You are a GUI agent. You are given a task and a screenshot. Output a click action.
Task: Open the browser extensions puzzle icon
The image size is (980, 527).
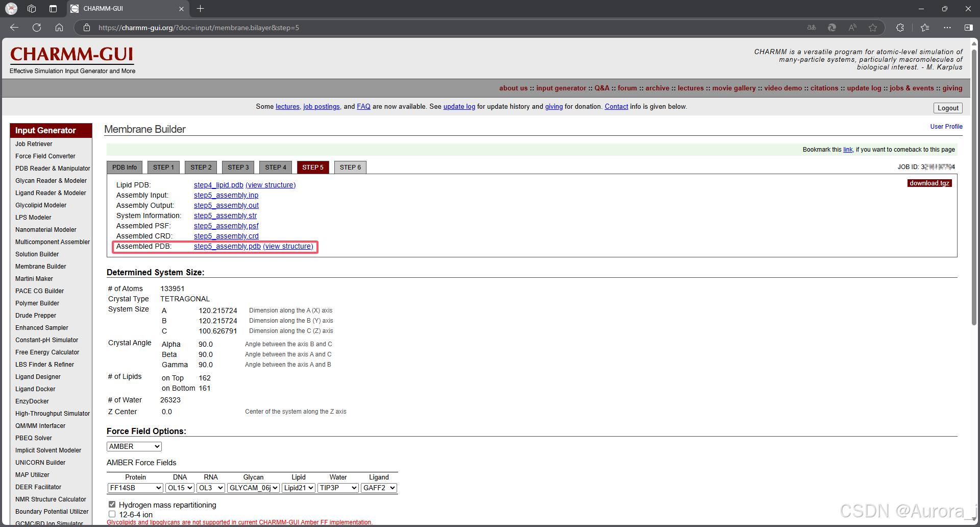[x=900, y=28]
